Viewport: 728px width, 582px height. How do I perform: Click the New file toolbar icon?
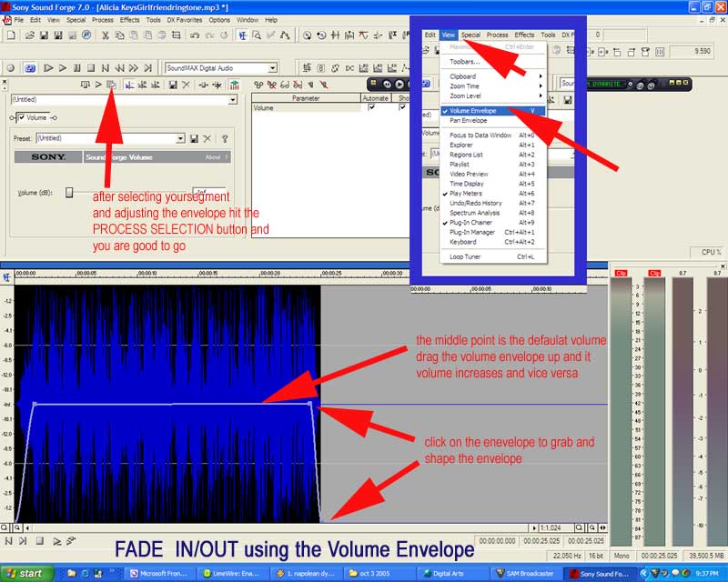10,35
